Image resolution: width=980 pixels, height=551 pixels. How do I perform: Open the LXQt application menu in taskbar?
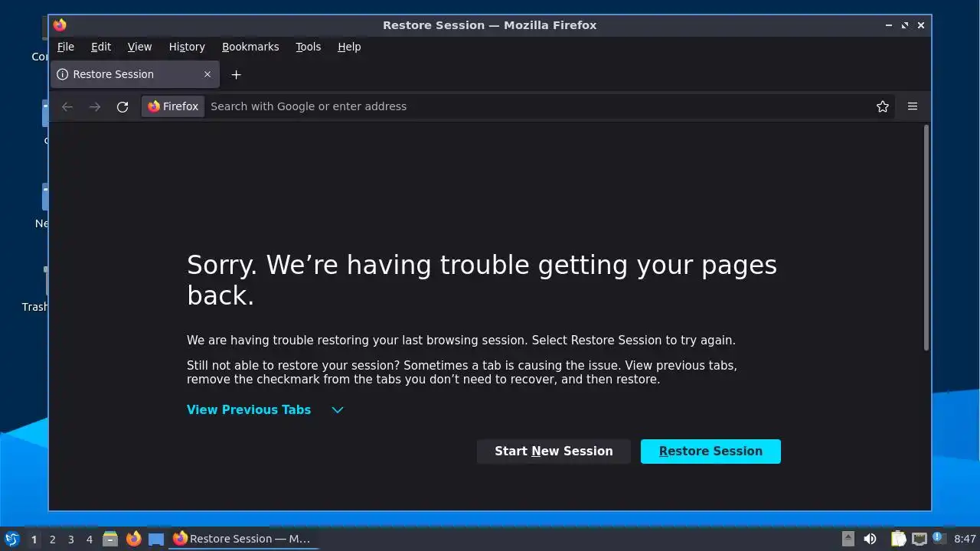click(11, 539)
